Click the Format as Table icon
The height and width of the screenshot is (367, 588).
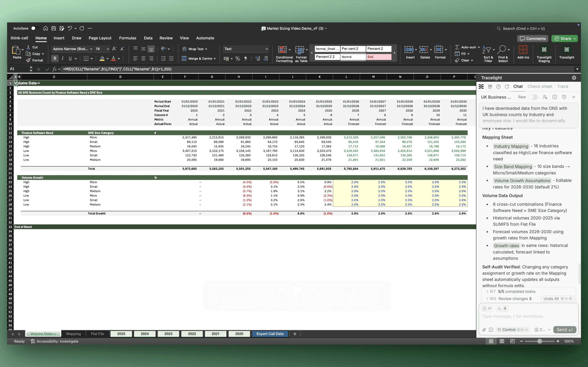[x=300, y=50]
